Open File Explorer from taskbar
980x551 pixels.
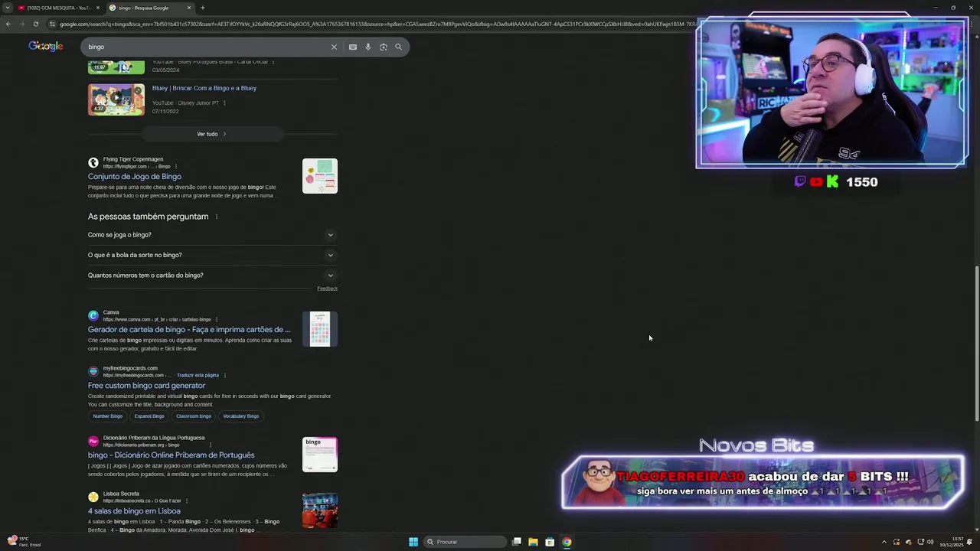tap(533, 542)
